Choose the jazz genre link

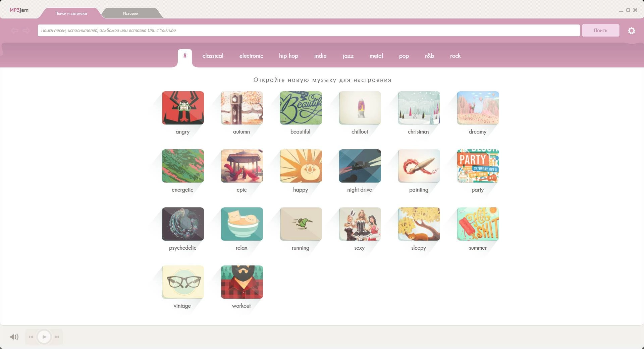click(348, 56)
